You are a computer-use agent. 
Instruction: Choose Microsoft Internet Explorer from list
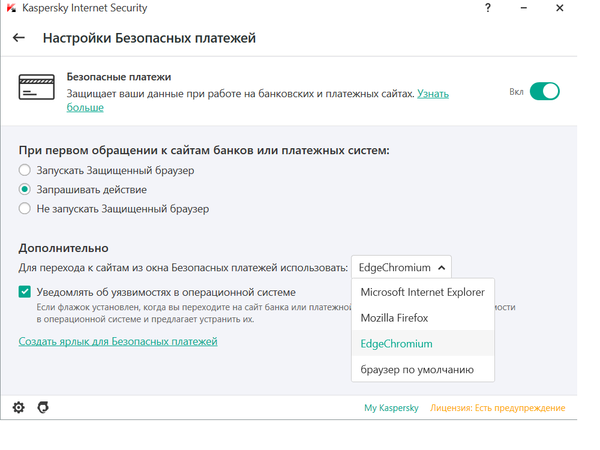422,292
